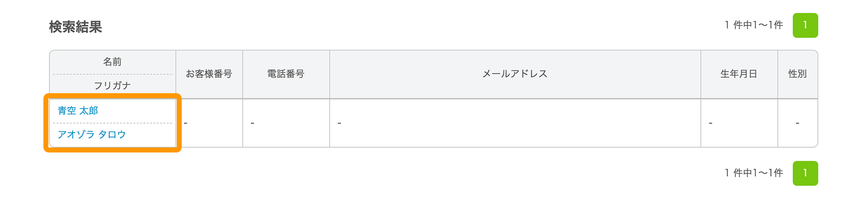Viewport: 868px width, 200px height.
Task: Click the orange-highlighted name cell
Action: point(113,123)
